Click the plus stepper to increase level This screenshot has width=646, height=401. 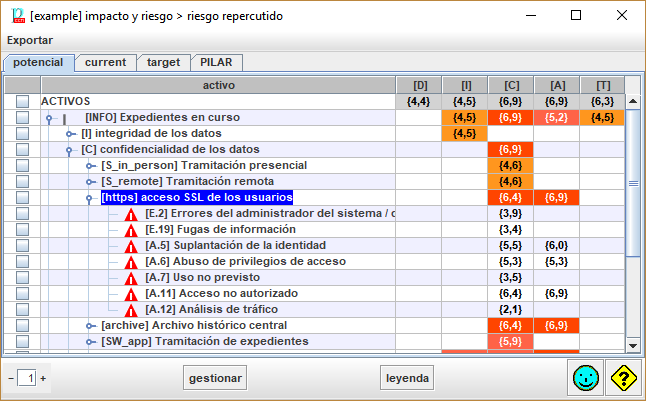(x=43, y=379)
